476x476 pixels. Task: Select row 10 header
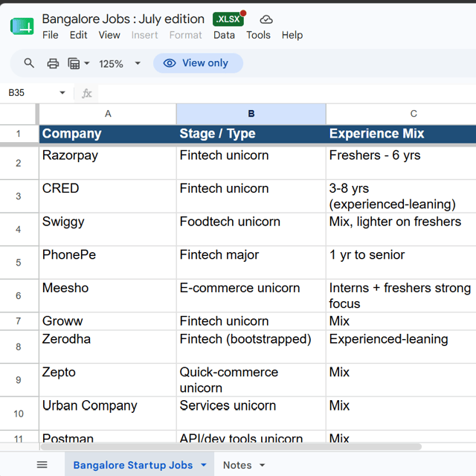pos(19,414)
